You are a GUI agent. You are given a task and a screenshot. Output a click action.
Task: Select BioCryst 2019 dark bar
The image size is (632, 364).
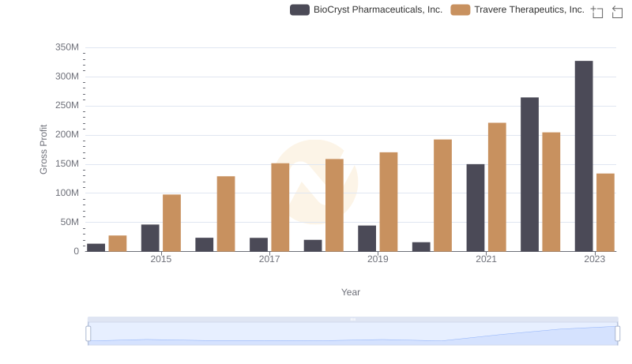[367, 238]
